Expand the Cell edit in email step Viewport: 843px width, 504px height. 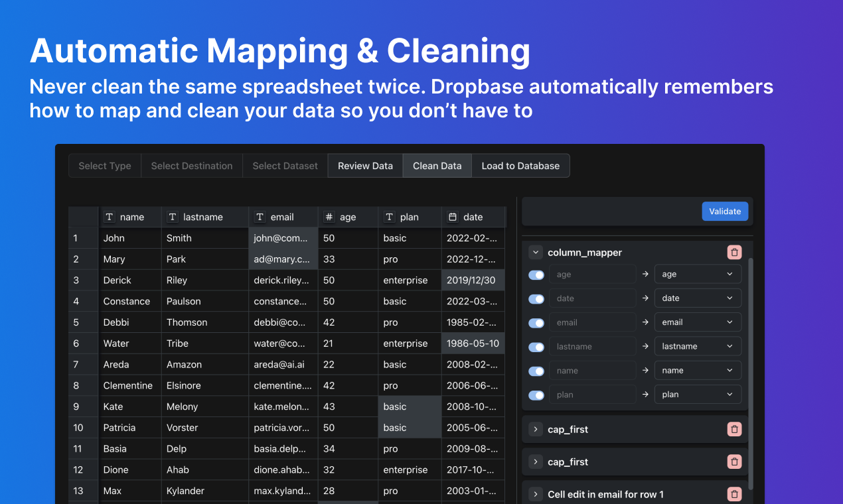pos(536,494)
